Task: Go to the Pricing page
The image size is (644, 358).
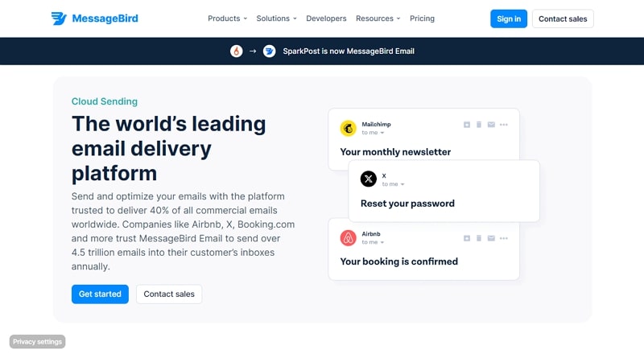Action: pos(422,19)
